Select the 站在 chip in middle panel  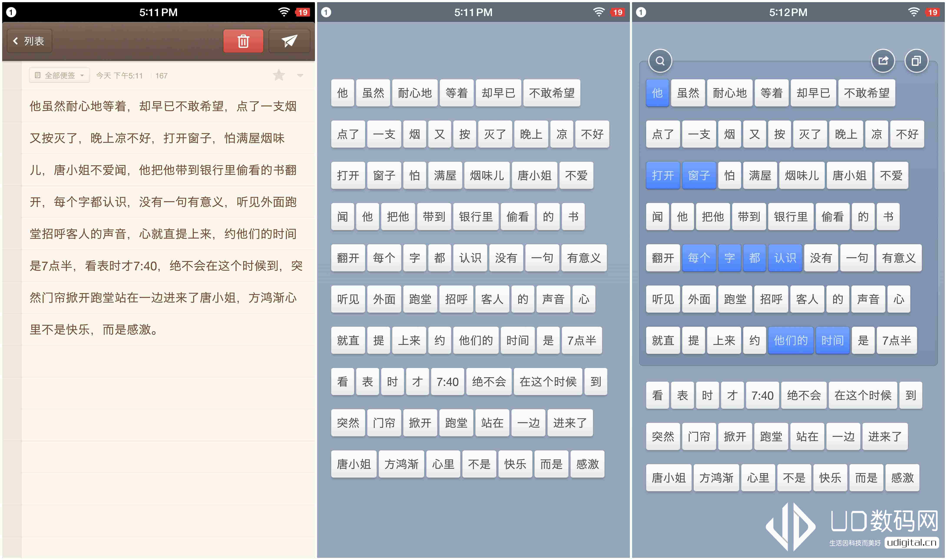[492, 423]
